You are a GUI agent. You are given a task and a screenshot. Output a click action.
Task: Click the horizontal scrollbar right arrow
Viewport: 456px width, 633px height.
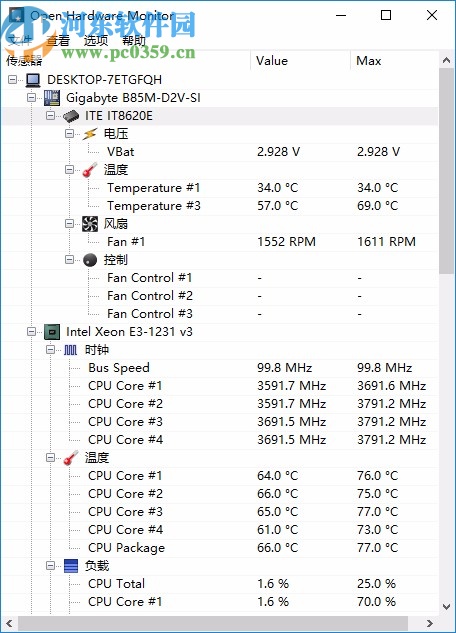click(430, 623)
